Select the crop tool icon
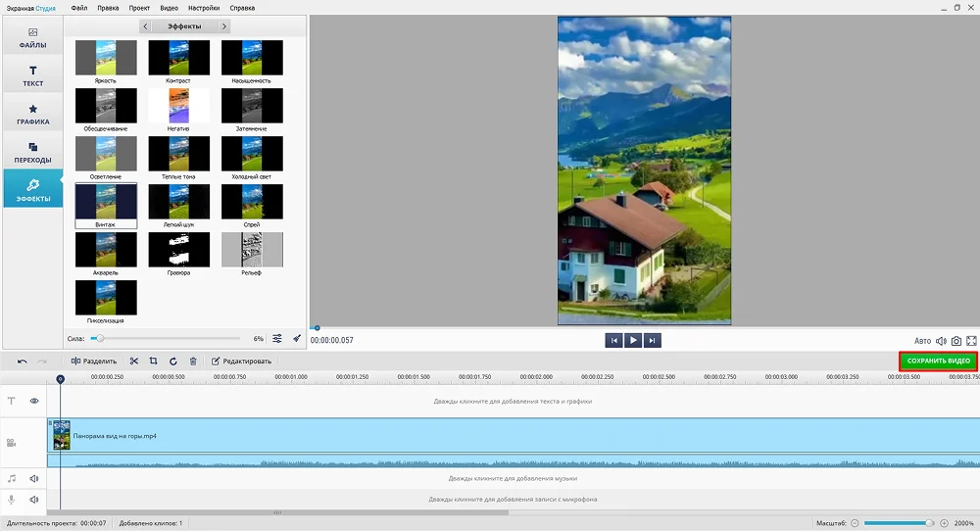This screenshot has height=531, width=980. pyautogui.click(x=154, y=361)
